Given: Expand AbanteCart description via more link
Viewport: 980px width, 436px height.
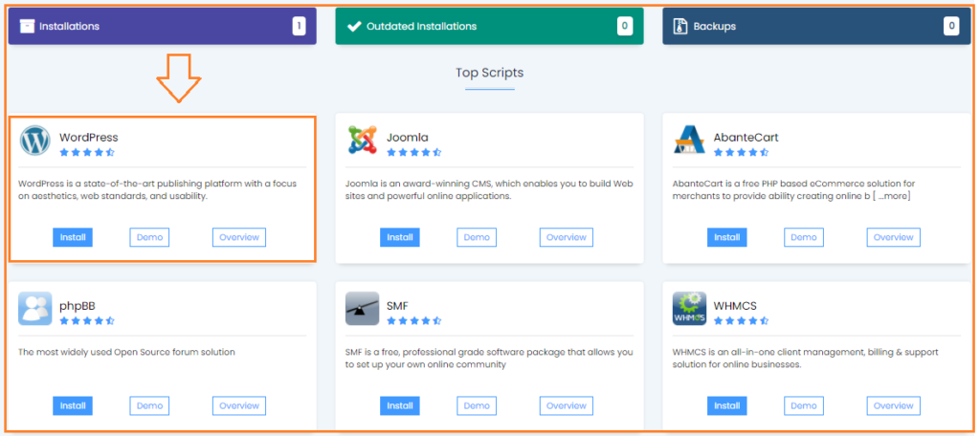Looking at the screenshot, I should (894, 196).
